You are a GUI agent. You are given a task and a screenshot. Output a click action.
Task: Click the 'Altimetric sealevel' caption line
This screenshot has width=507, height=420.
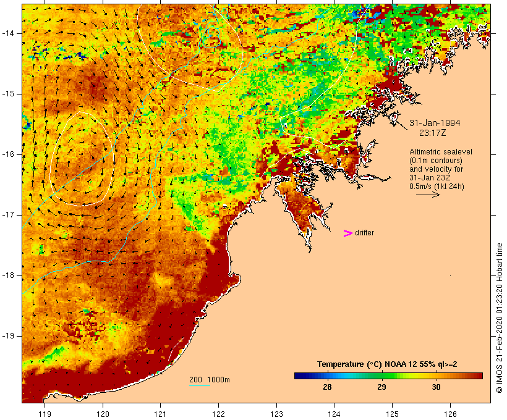point(441,152)
